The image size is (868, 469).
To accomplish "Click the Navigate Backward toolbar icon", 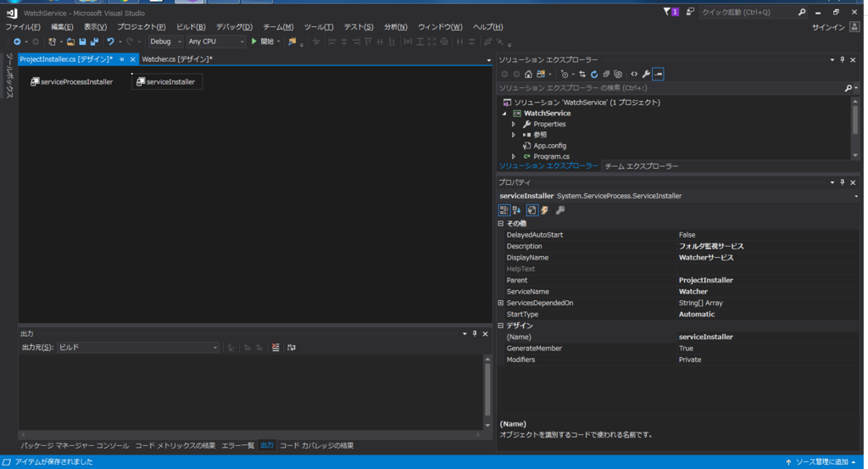I will (17, 42).
